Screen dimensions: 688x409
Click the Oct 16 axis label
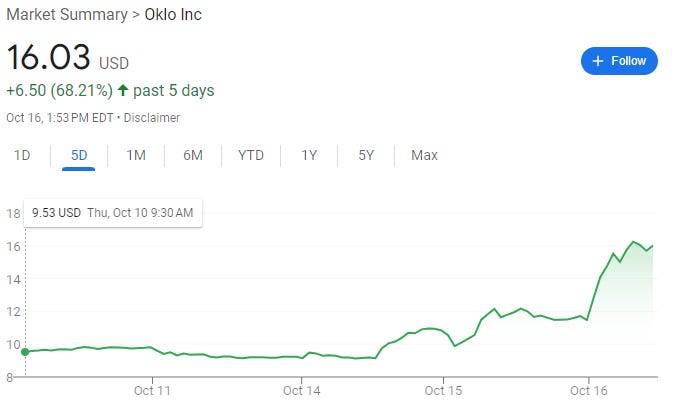[589, 389]
